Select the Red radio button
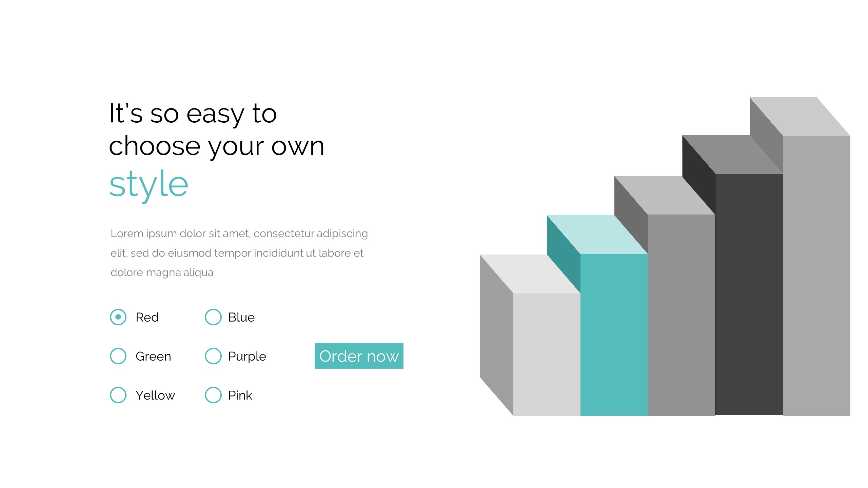The width and height of the screenshot is (868, 488). (x=118, y=317)
